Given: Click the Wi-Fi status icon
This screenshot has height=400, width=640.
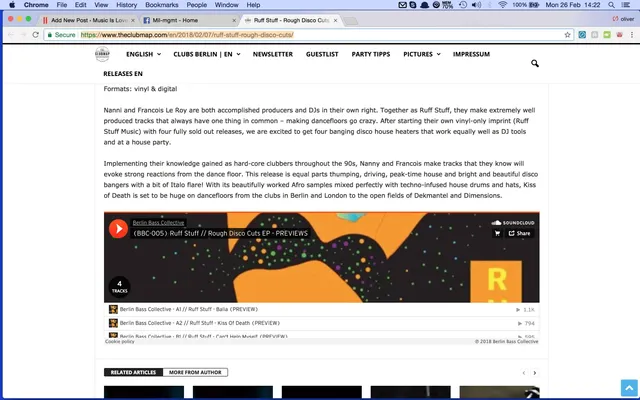Looking at the screenshot, I should [502, 5].
